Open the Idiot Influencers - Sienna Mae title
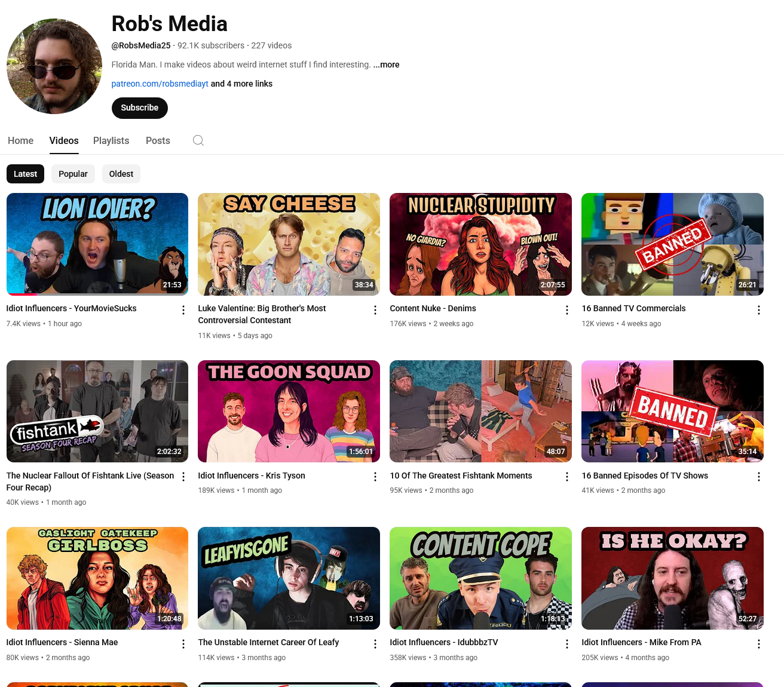 [x=62, y=642]
